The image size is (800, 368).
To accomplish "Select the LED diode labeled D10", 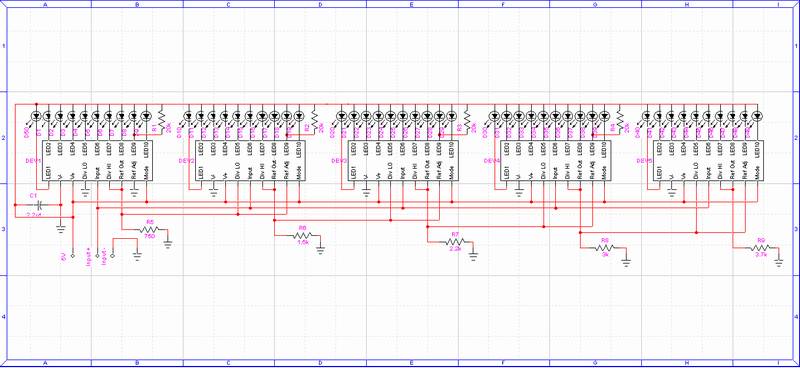I will click(x=188, y=116).
